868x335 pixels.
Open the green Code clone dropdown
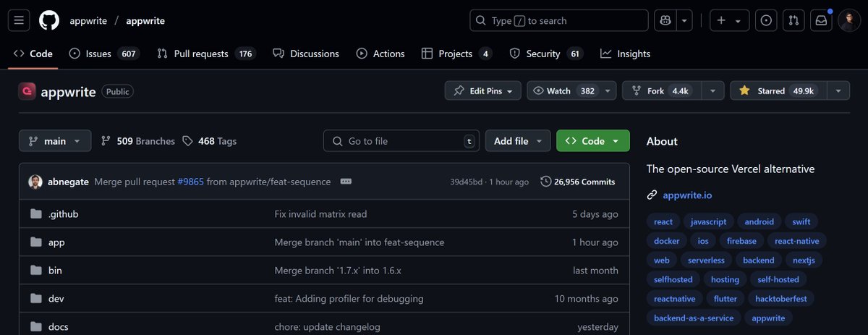point(593,141)
